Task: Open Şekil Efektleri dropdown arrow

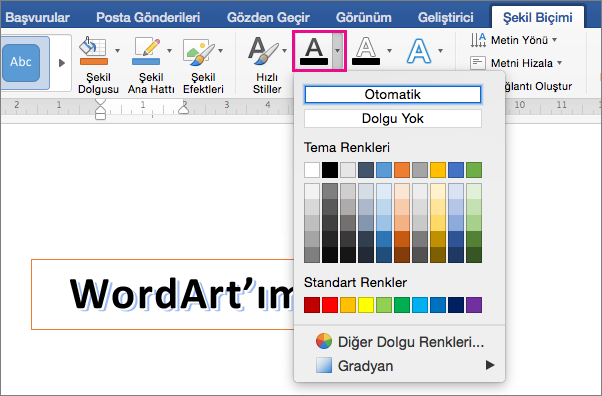Action: point(220,50)
